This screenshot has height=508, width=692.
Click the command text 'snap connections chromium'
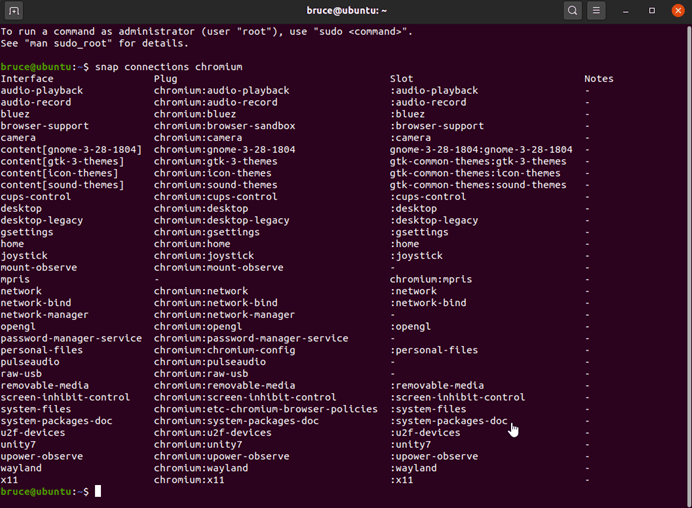169,67
